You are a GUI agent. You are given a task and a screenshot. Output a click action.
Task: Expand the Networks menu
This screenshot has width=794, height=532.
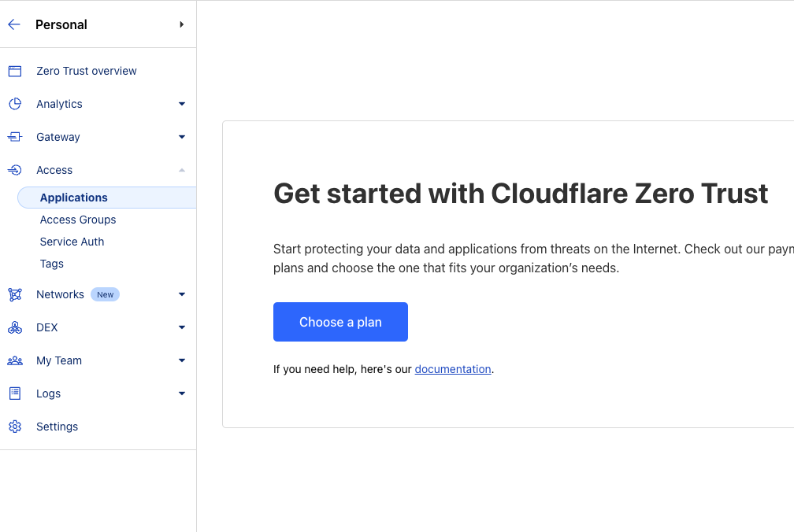tap(182, 294)
